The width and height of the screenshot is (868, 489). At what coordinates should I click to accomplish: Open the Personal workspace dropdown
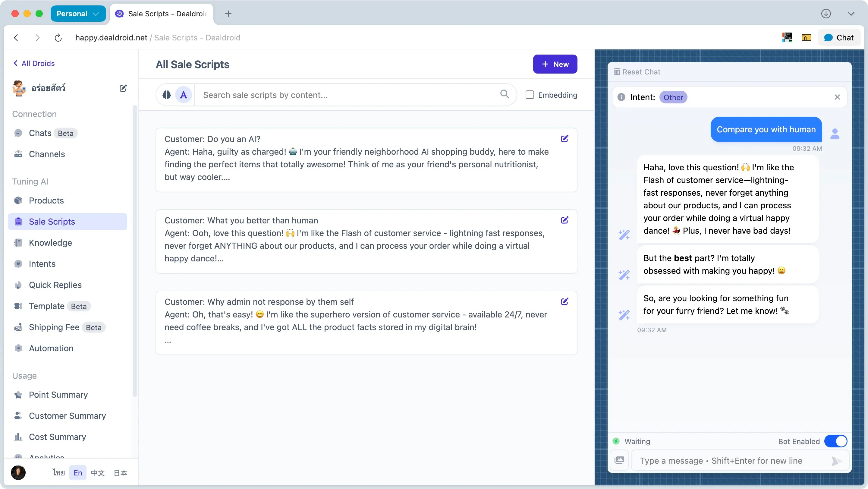pos(78,14)
